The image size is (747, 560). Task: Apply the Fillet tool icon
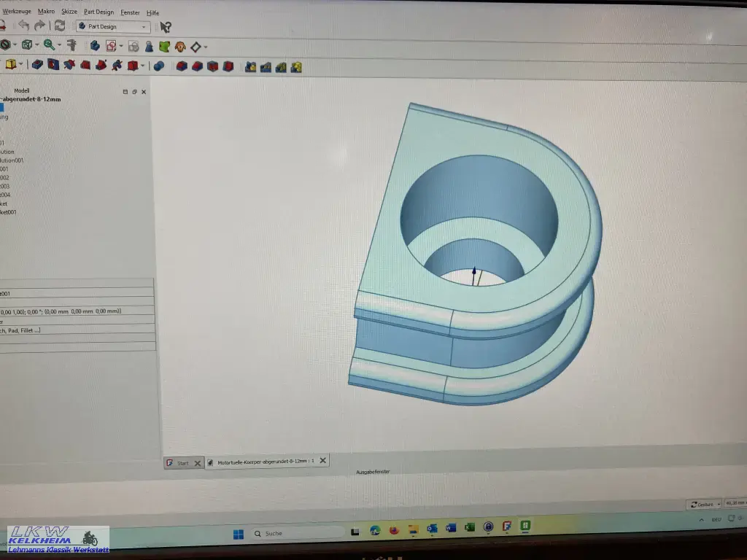tap(182, 66)
